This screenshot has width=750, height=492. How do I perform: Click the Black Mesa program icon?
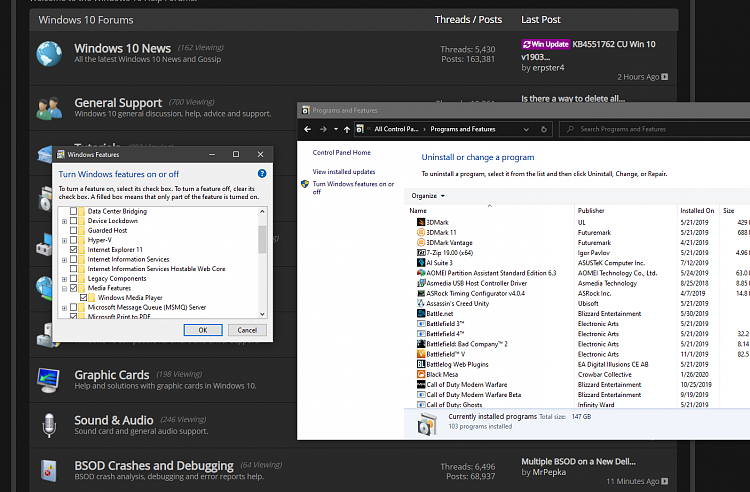[421, 374]
